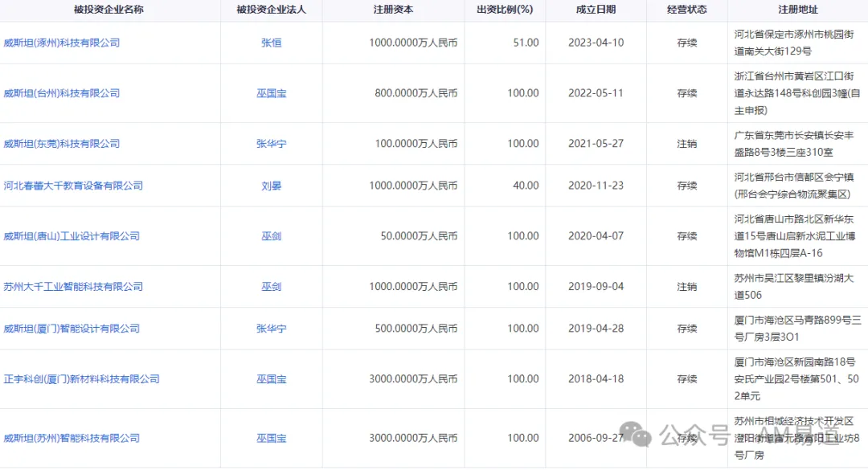Viewport: 868px width, 470px height.
Task: Click 100.00 ratio in the 威斯坦(台州) row
Action: click(x=523, y=93)
